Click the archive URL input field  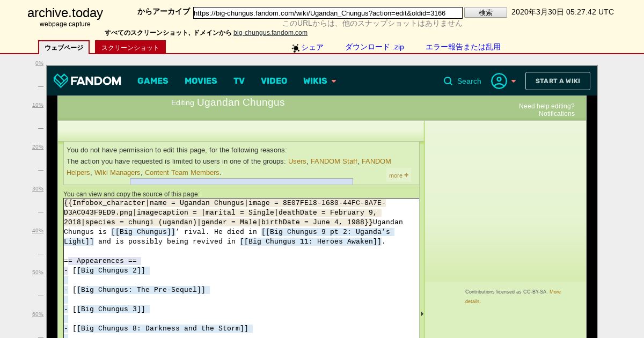[328, 13]
